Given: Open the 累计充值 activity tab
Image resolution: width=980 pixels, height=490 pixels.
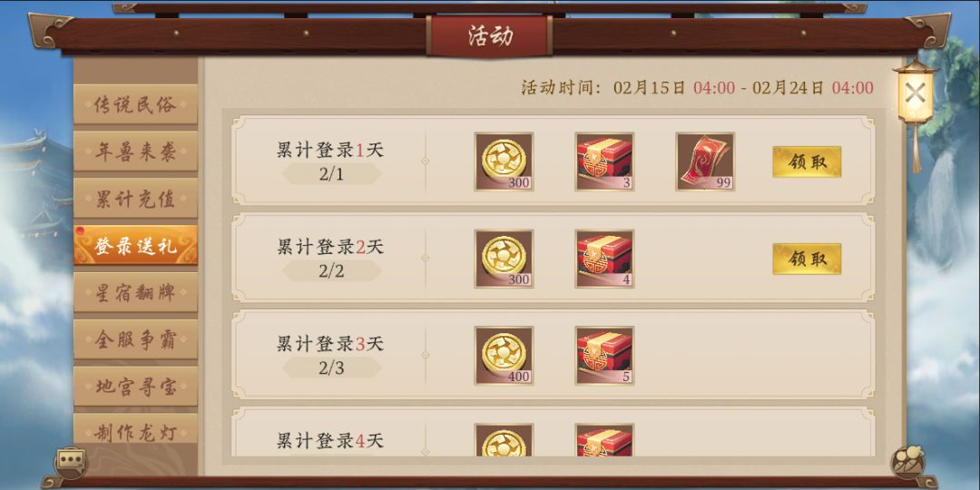Looking at the screenshot, I should click(x=135, y=198).
